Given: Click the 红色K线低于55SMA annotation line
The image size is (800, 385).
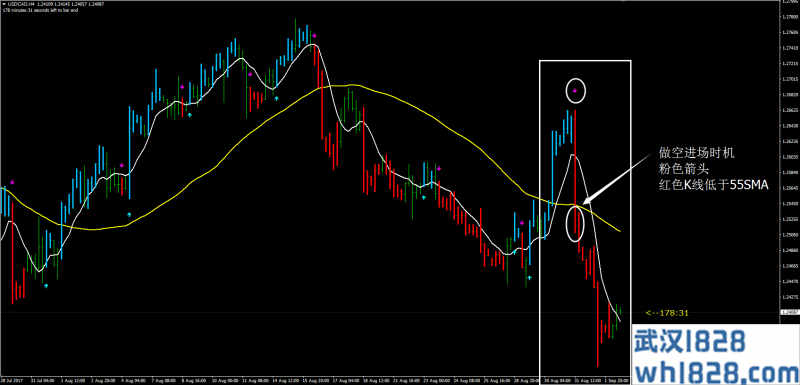Looking at the screenshot, I should point(713,187).
